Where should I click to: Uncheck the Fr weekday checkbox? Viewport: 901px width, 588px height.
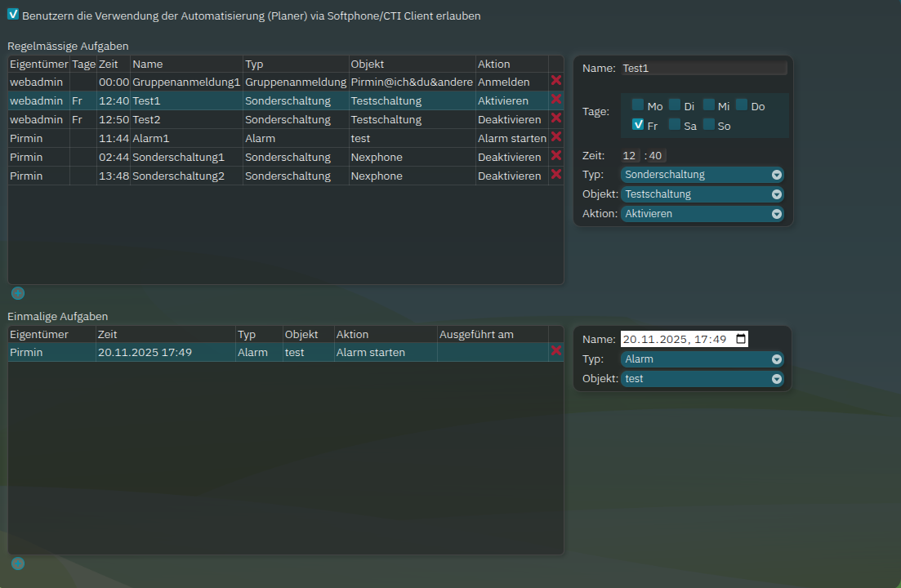(638, 125)
